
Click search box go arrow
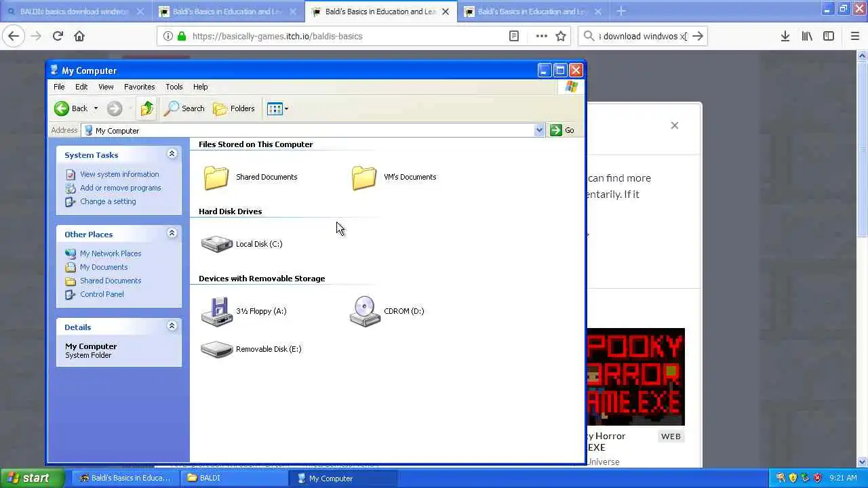click(698, 36)
